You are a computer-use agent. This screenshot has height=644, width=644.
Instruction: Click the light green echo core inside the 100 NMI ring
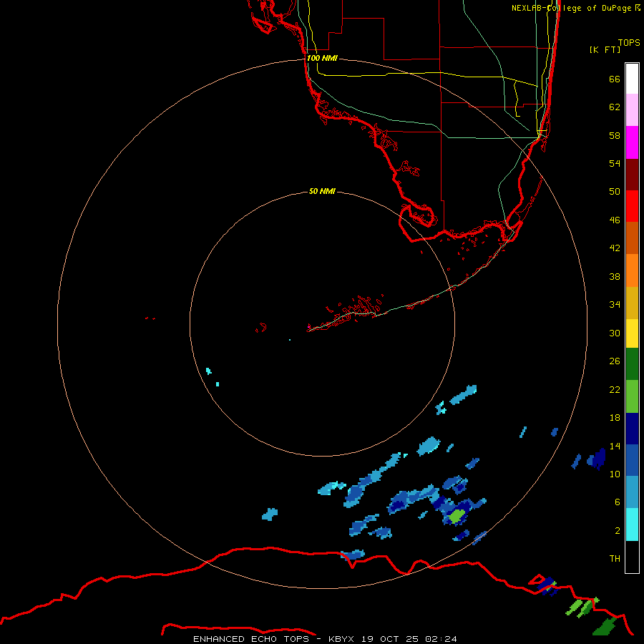click(457, 516)
